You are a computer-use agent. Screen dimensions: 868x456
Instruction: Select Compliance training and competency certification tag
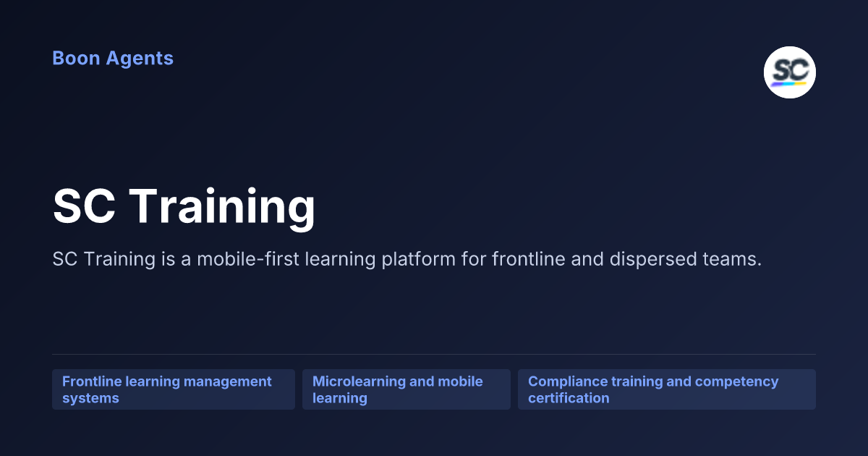(x=667, y=389)
